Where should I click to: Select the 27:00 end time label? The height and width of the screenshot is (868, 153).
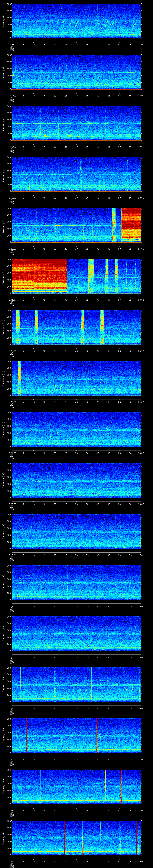point(141,555)
